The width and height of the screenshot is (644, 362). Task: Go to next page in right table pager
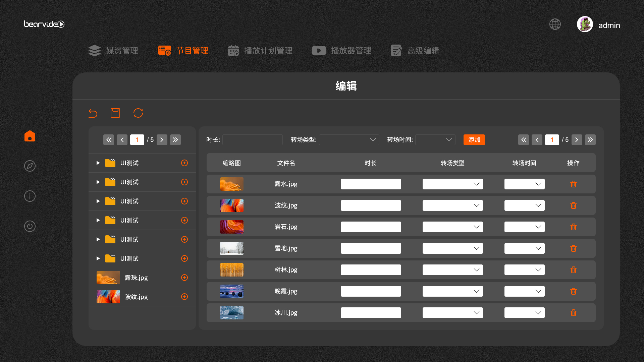click(577, 140)
